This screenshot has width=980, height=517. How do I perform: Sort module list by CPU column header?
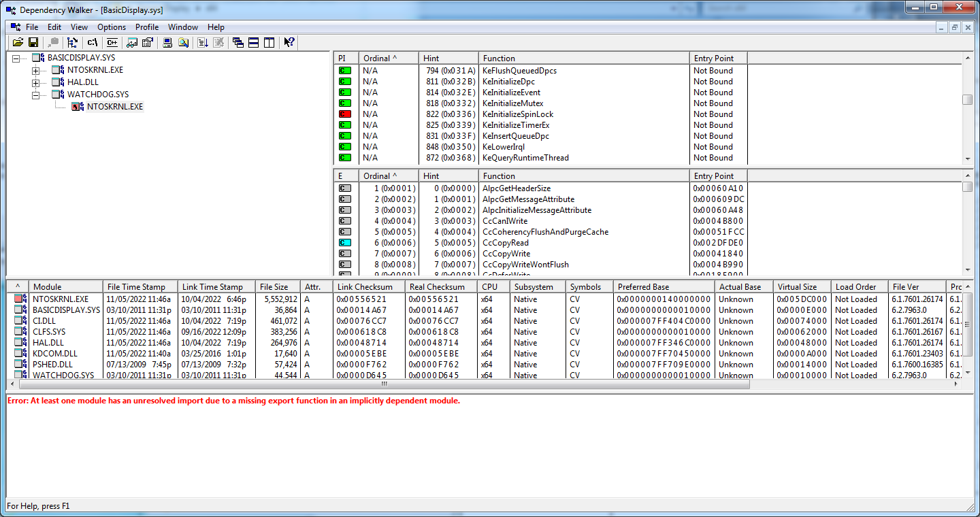tap(493, 287)
